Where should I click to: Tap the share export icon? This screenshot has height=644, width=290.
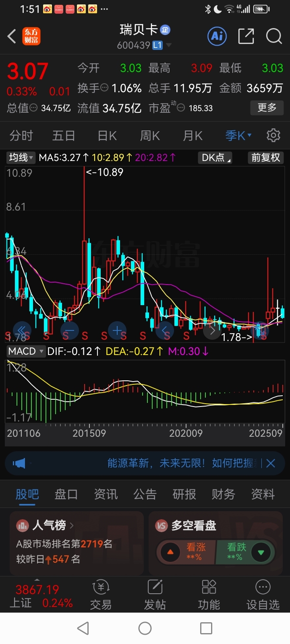pos(246,36)
